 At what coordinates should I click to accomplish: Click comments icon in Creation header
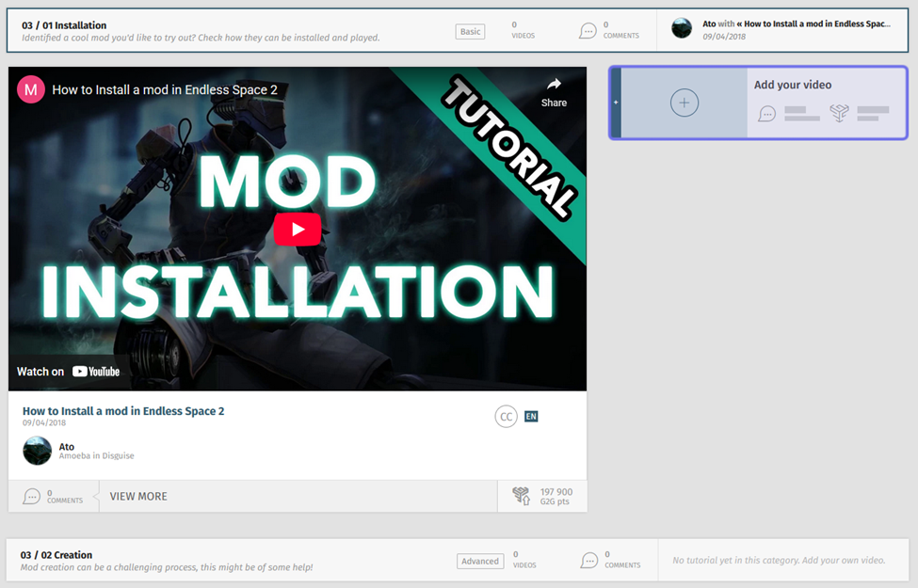coord(589,561)
